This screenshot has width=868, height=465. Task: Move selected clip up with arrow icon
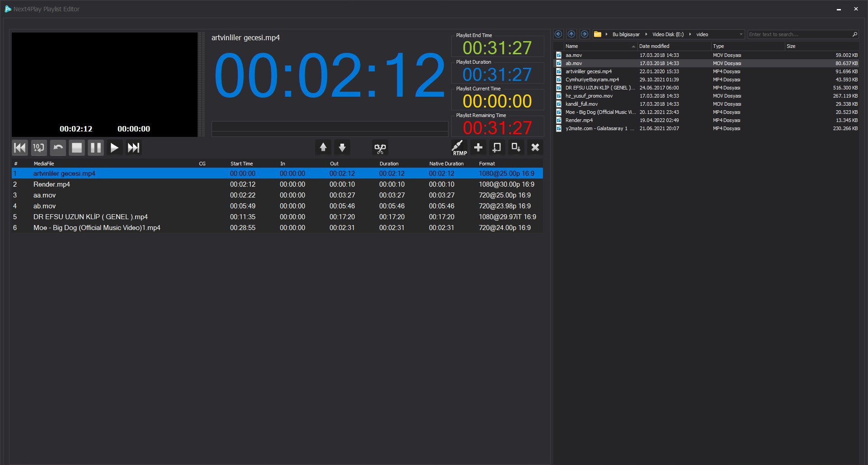pos(323,147)
